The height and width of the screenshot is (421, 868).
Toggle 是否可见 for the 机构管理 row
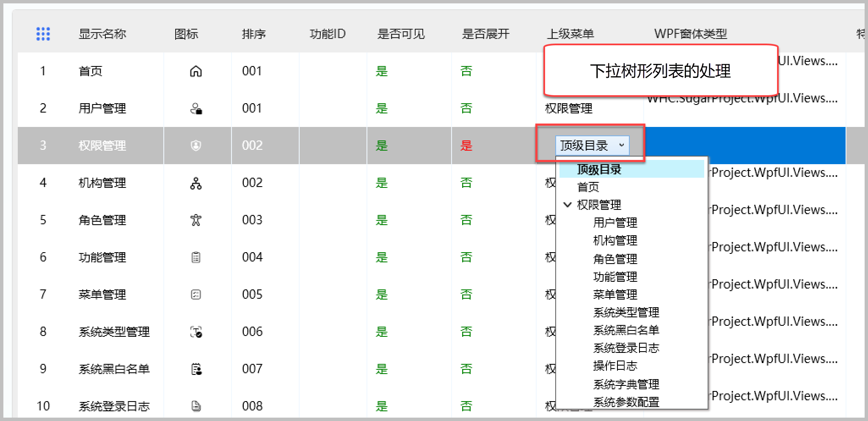[x=381, y=183]
